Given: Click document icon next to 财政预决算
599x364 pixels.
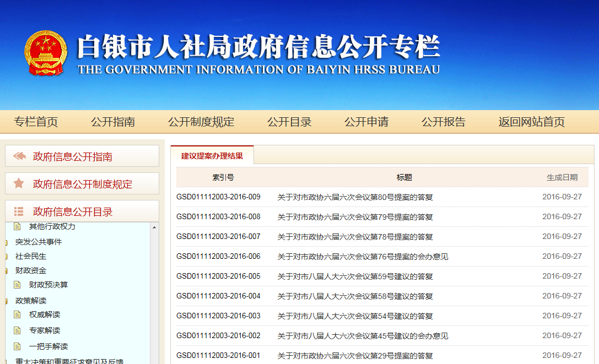Looking at the screenshot, I should click(x=17, y=285).
